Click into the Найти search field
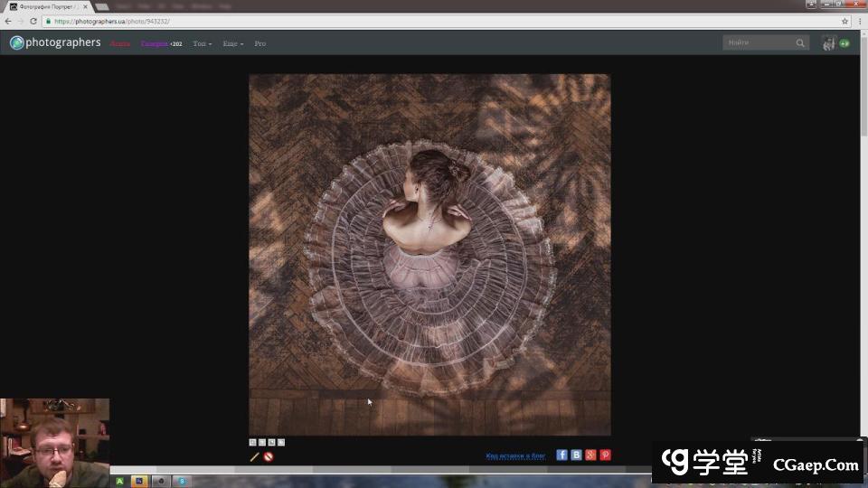Screen dimensions: 868x488 [x=758, y=42]
